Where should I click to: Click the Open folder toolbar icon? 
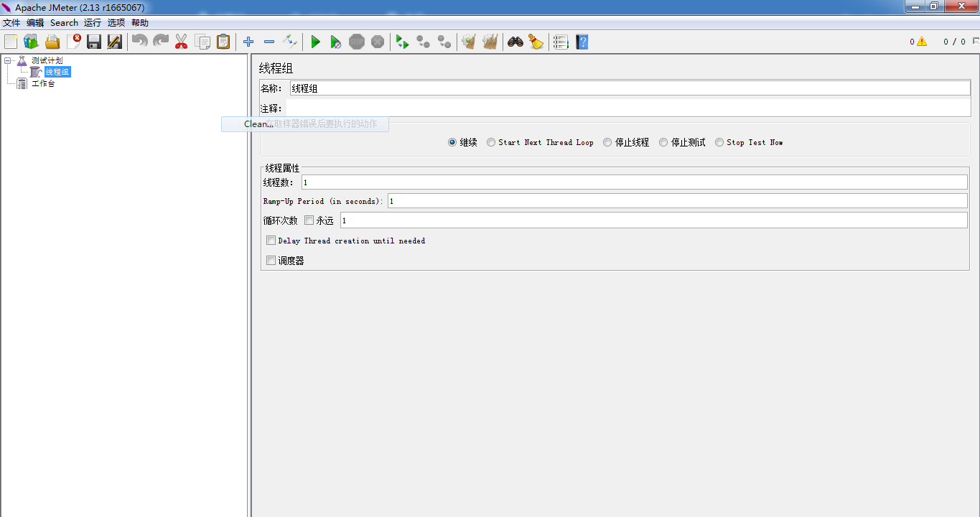point(52,42)
